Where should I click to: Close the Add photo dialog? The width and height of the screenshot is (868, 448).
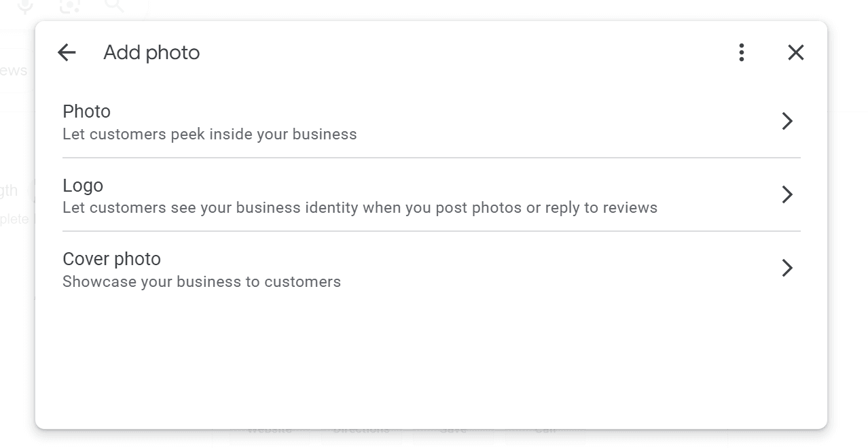(795, 52)
